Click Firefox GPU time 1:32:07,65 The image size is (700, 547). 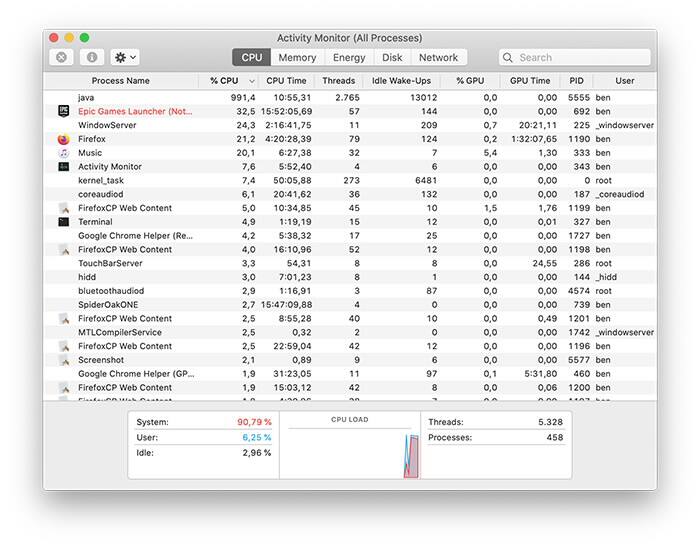[x=534, y=139]
